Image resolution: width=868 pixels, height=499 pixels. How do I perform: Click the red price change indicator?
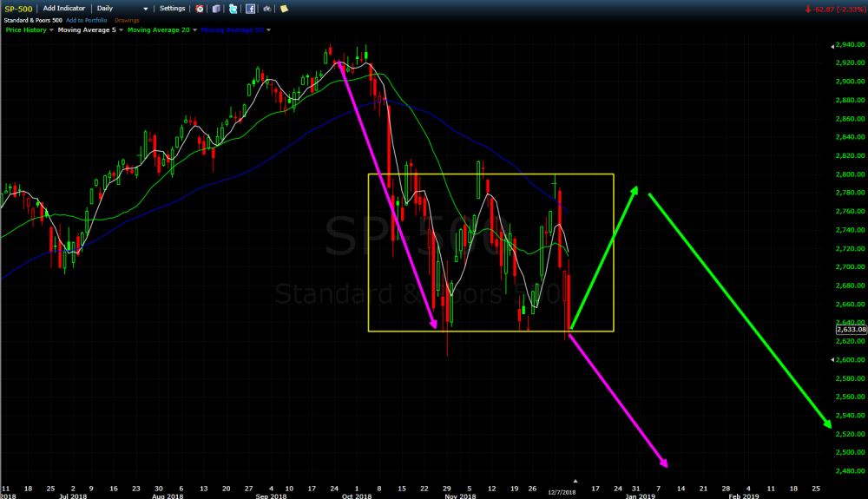[x=837, y=8]
